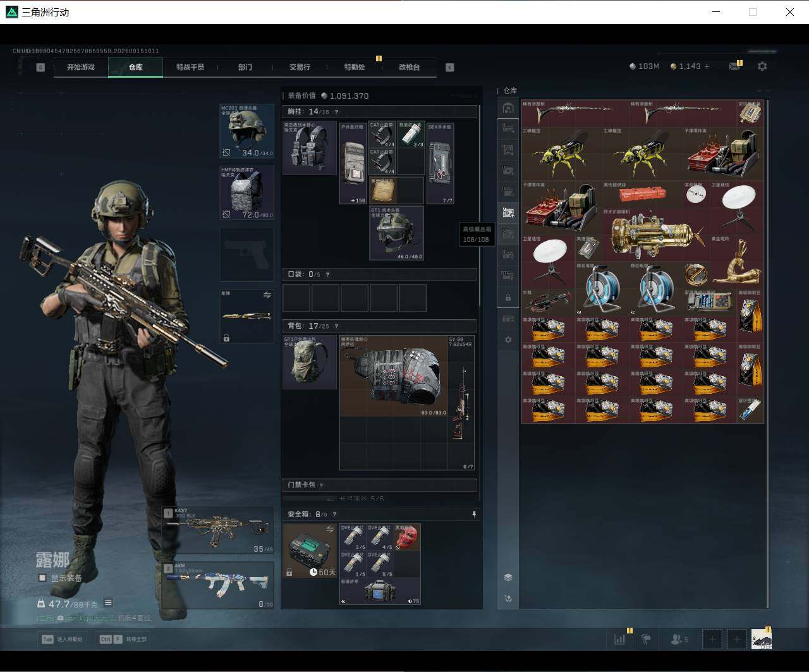Toggle the pin on 安全箱 header
809x672 pixels.
[474, 515]
